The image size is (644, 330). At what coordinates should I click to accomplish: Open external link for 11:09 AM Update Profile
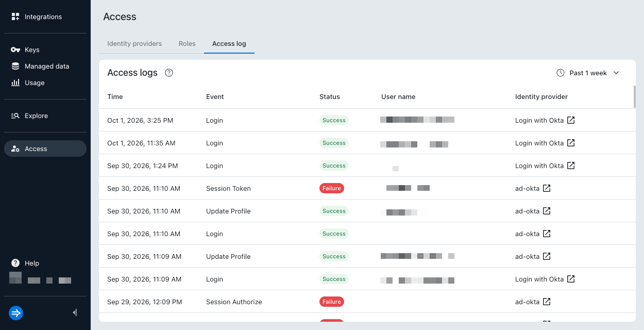pos(547,256)
